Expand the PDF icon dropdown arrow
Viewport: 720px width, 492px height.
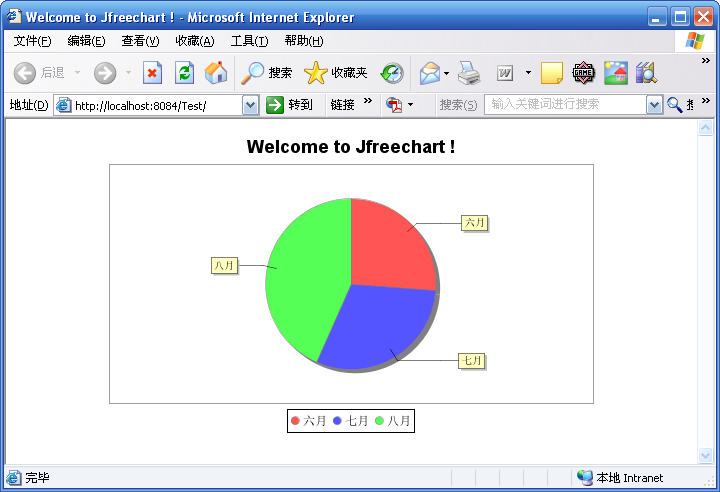click(x=411, y=104)
